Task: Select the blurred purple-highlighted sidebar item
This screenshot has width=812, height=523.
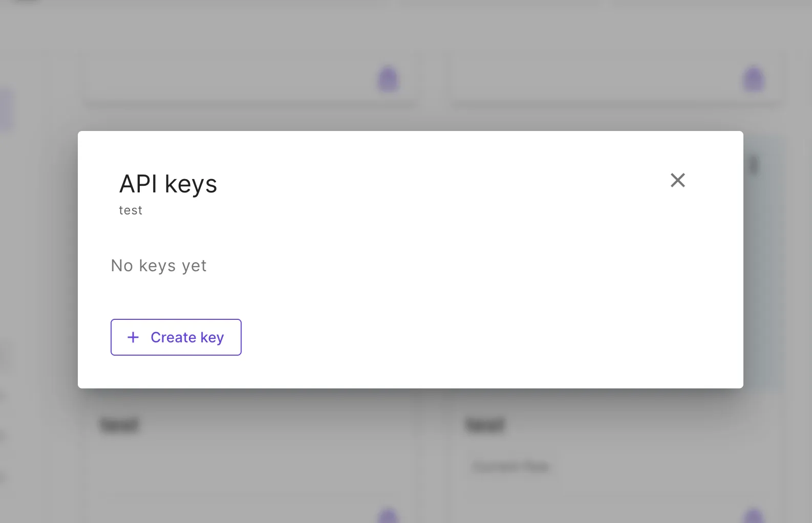Action: click(x=6, y=108)
